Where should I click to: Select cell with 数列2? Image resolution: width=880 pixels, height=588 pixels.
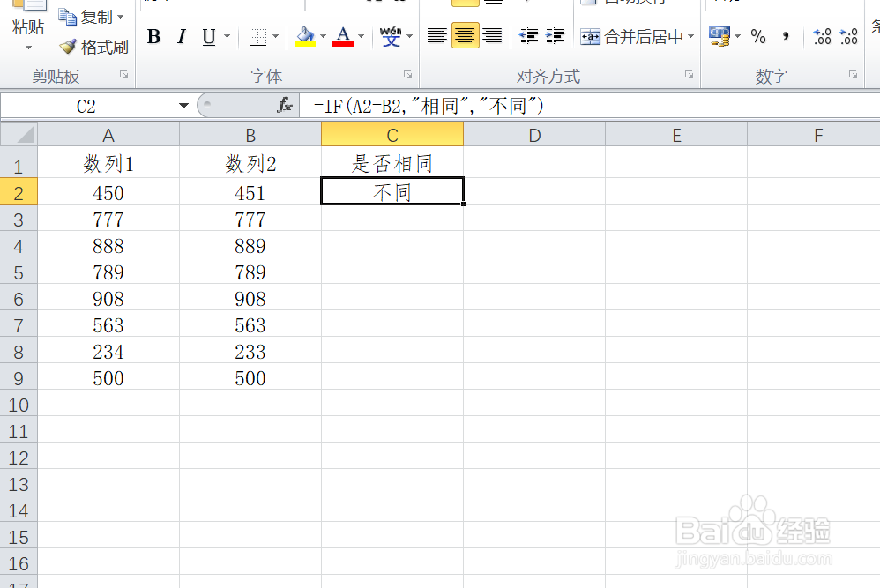coord(250,164)
